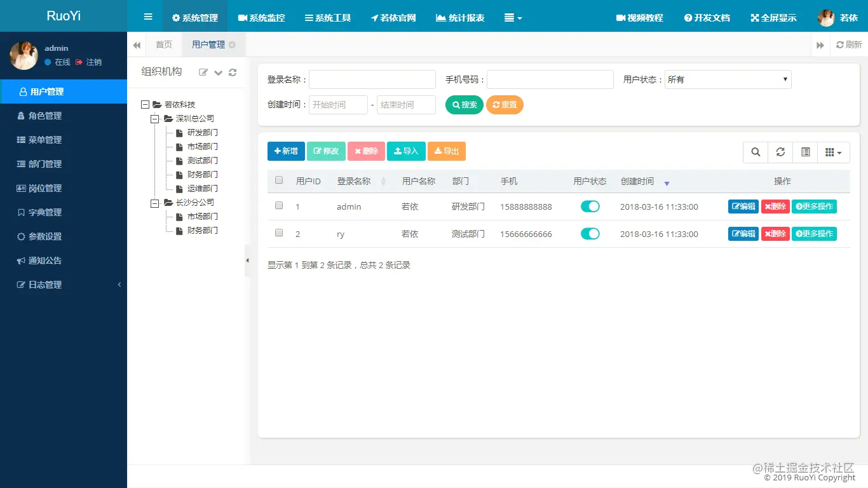This screenshot has width=868, height=488.
Task: Click the edit icon in 组织机构 header
Action: (203, 72)
